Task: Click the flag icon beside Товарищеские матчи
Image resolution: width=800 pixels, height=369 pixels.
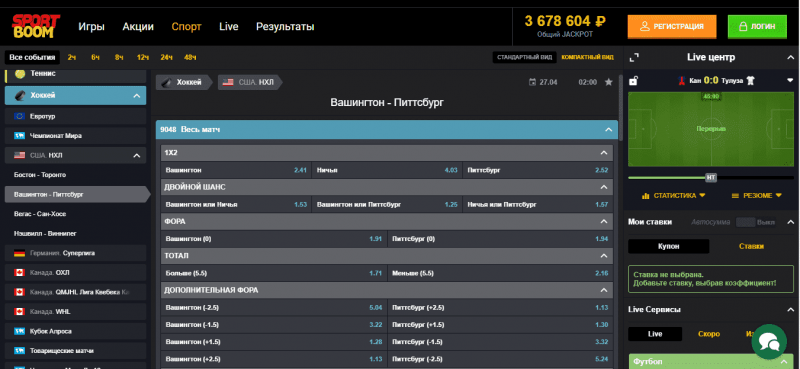Action: (x=19, y=351)
